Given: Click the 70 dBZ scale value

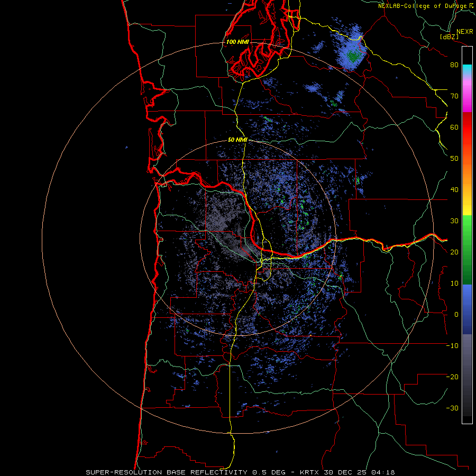Looking at the screenshot, I should click(454, 96).
